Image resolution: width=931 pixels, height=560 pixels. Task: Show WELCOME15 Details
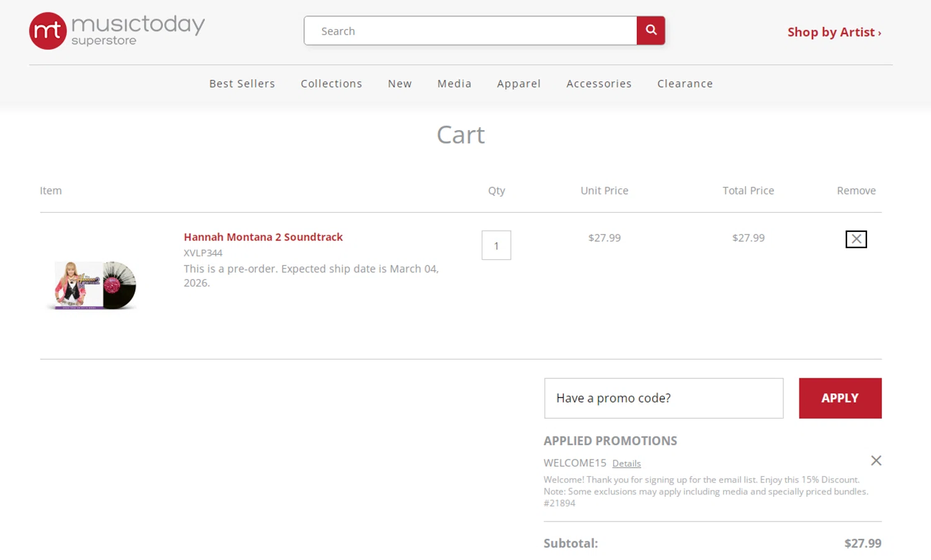(626, 463)
